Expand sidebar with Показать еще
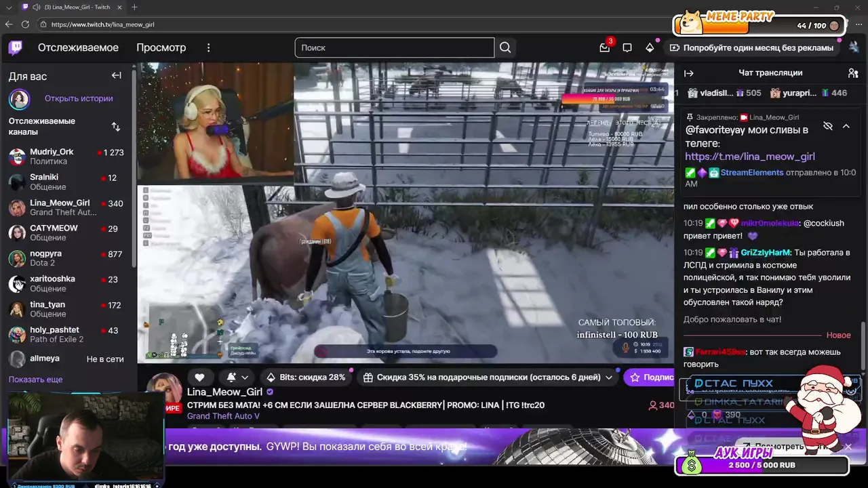The width and height of the screenshot is (868, 488). pyautogui.click(x=35, y=380)
